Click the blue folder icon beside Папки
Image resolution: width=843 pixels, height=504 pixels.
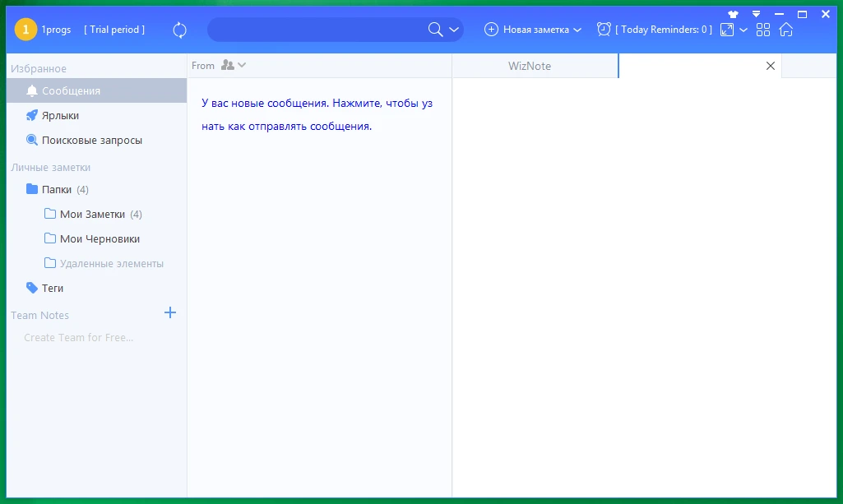(x=32, y=189)
